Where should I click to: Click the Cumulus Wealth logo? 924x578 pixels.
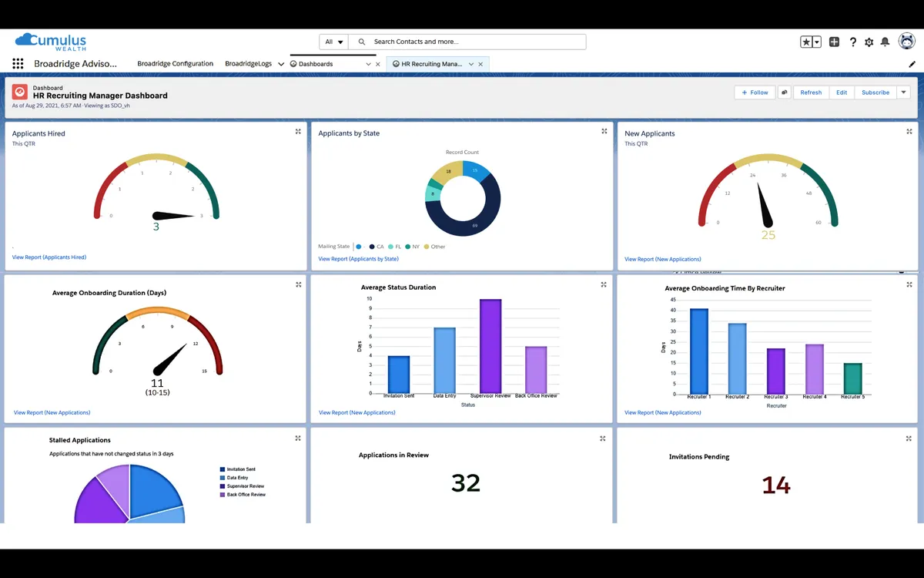pos(51,42)
